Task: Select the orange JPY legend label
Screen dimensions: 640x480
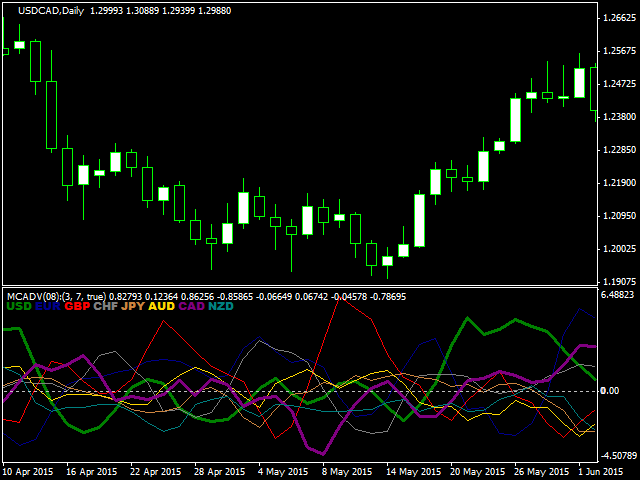Action: click(133, 306)
